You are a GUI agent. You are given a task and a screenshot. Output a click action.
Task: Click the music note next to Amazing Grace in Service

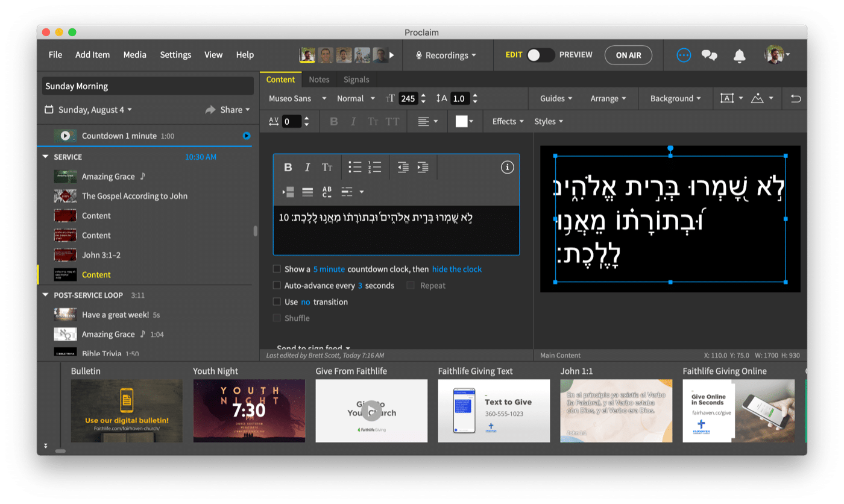[143, 176]
